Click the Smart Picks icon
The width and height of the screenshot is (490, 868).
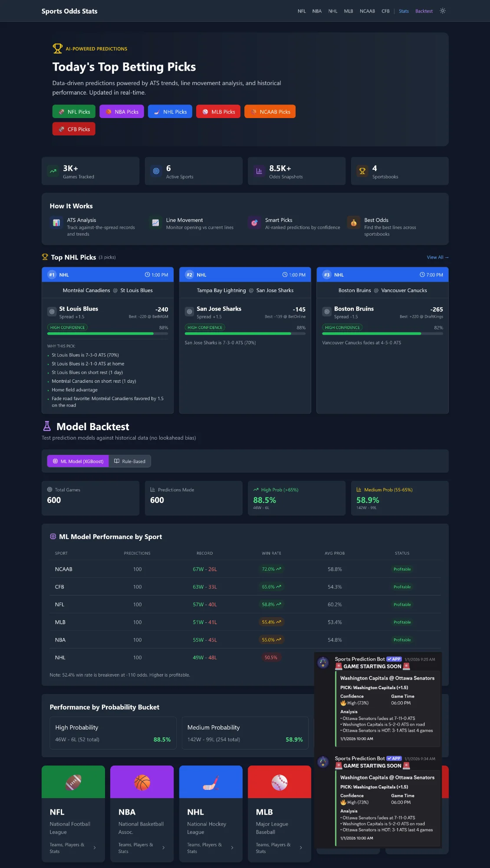click(254, 223)
